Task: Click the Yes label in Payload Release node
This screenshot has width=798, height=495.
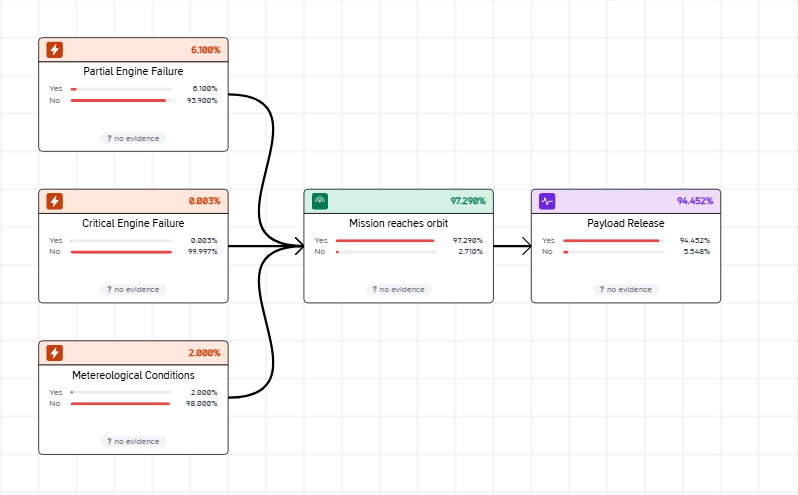Action: point(548,241)
